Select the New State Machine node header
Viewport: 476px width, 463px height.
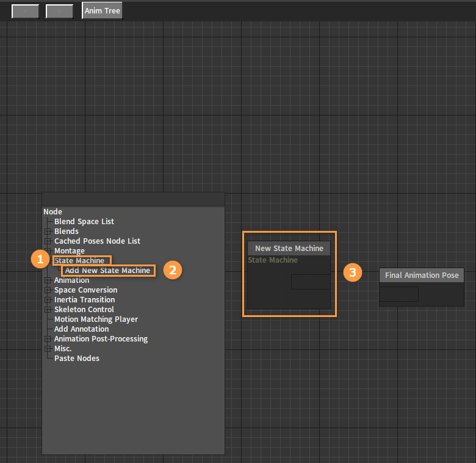[289, 249]
